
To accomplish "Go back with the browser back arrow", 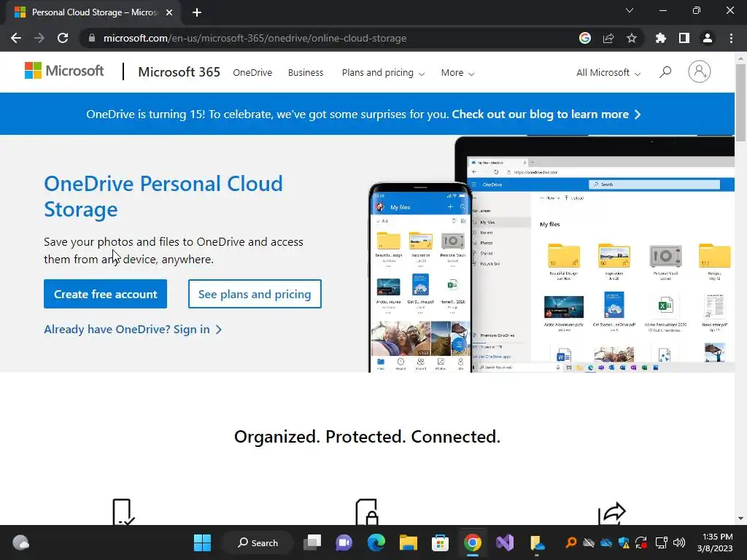I will coord(16,38).
